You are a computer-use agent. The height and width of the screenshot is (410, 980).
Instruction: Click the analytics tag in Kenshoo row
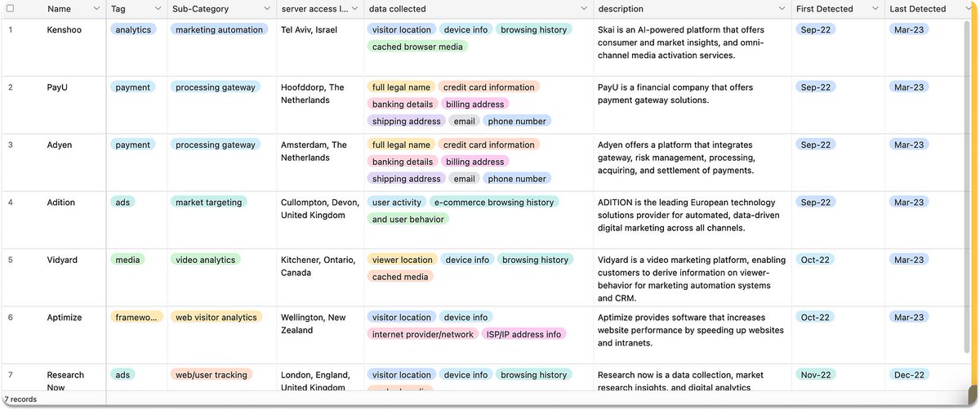coord(134,29)
